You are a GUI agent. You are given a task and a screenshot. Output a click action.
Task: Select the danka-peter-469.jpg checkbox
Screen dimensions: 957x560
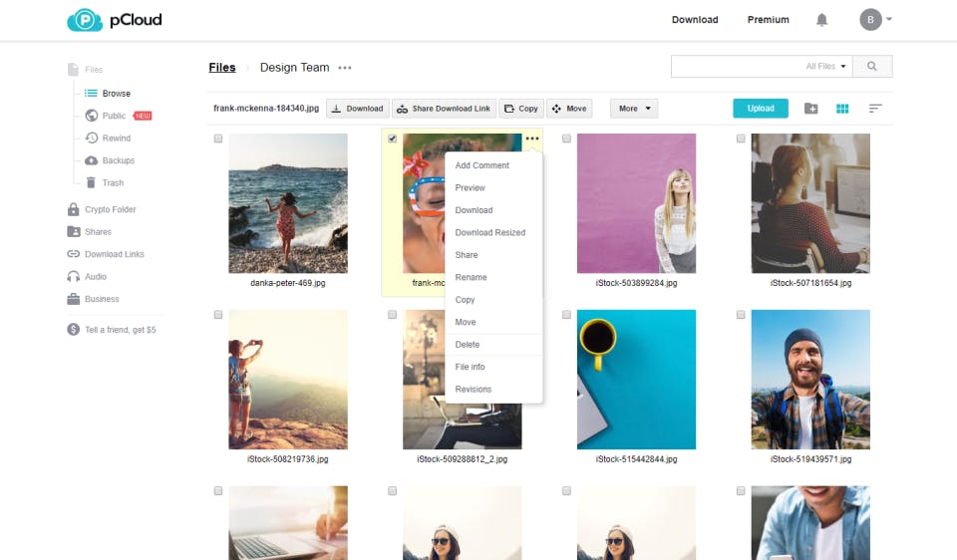(x=218, y=139)
